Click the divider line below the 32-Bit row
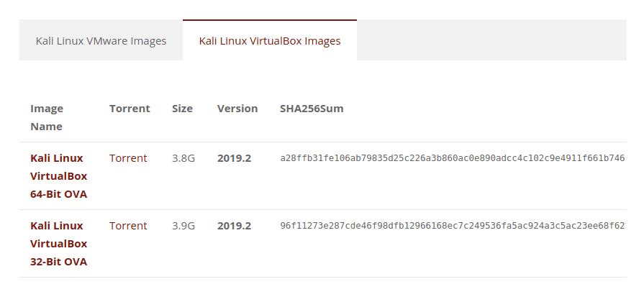The width and height of the screenshot is (644, 297). coord(322,278)
